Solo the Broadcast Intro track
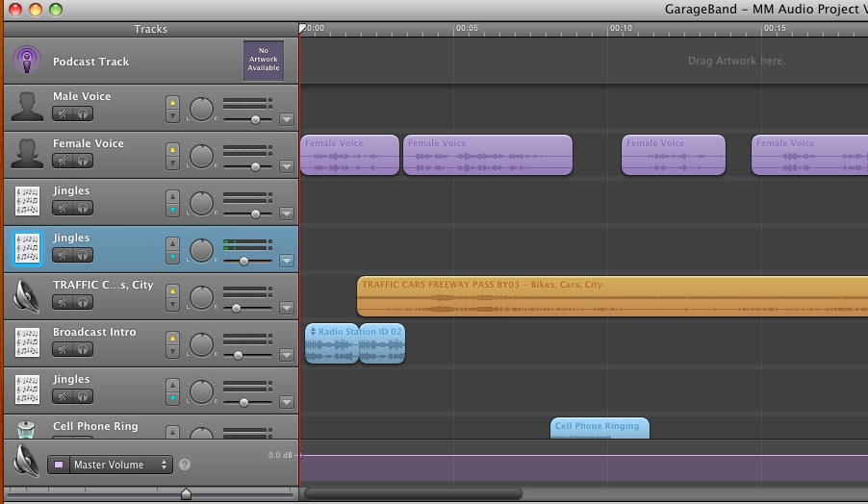Image resolution: width=868 pixels, height=504 pixels. (83, 349)
